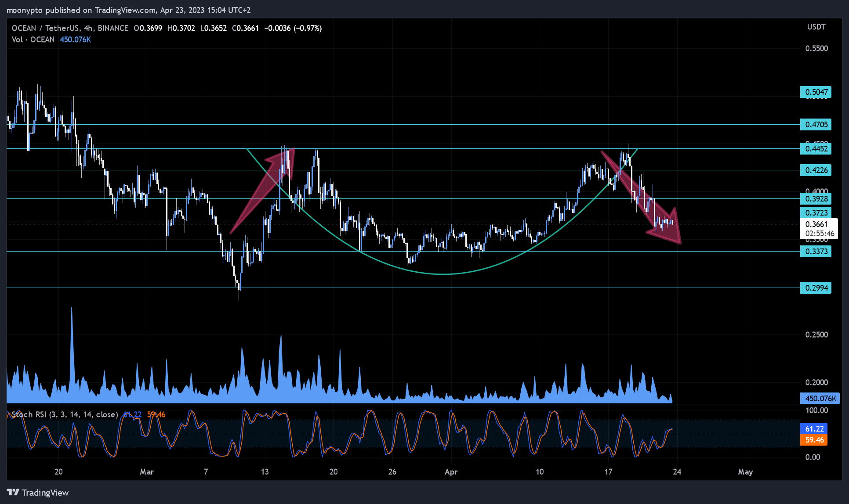Screen dimensions: 849x504
Task: Click the 0.4226 price level label
Action: (x=816, y=170)
